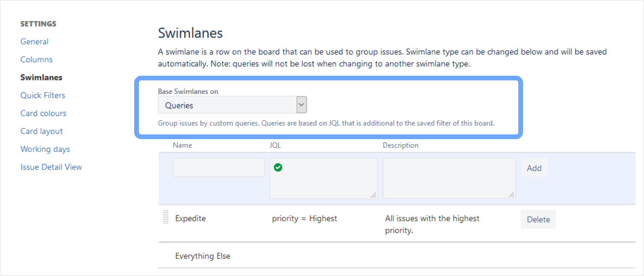The width and height of the screenshot is (644, 276).
Task: Select Swimlanes in the settings sidebar
Action: (x=41, y=78)
